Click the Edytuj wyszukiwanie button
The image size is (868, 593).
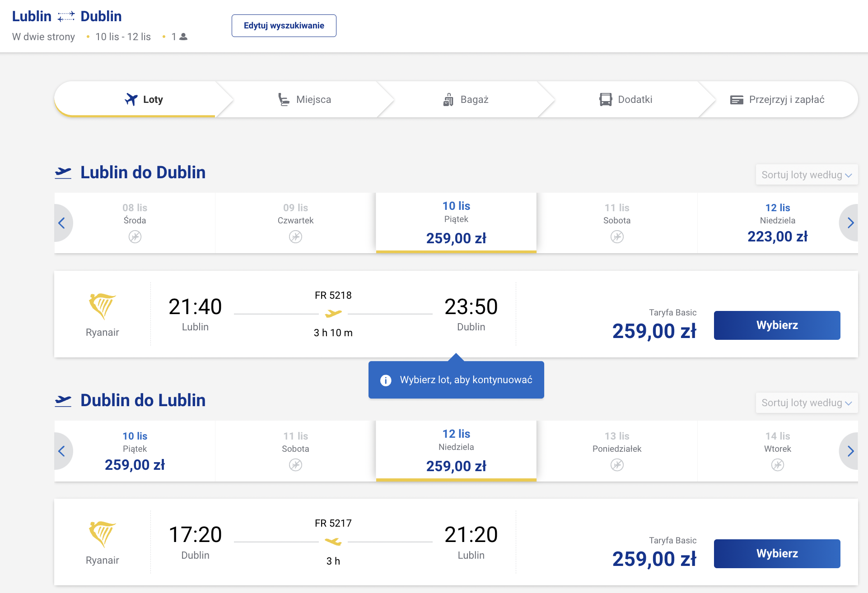click(x=284, y=26)
